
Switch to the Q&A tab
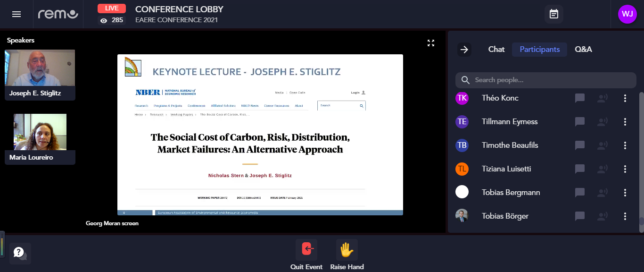tap(583, 50)
